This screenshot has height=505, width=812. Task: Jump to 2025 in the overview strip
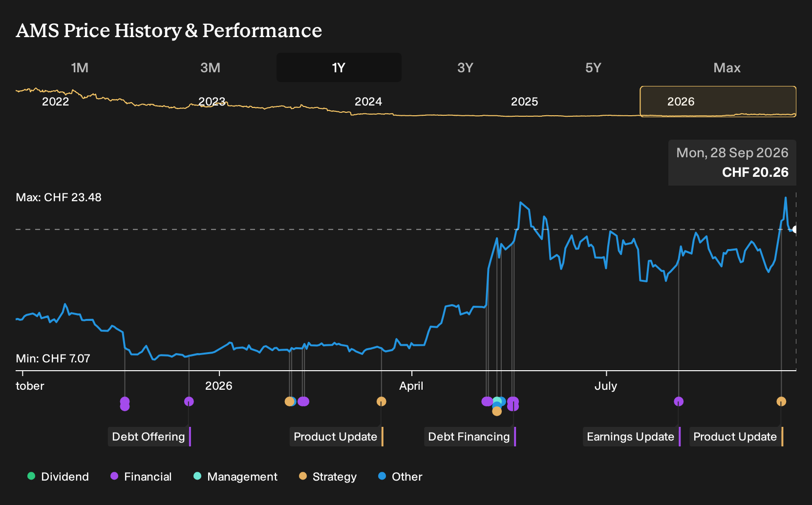point(525,102)
